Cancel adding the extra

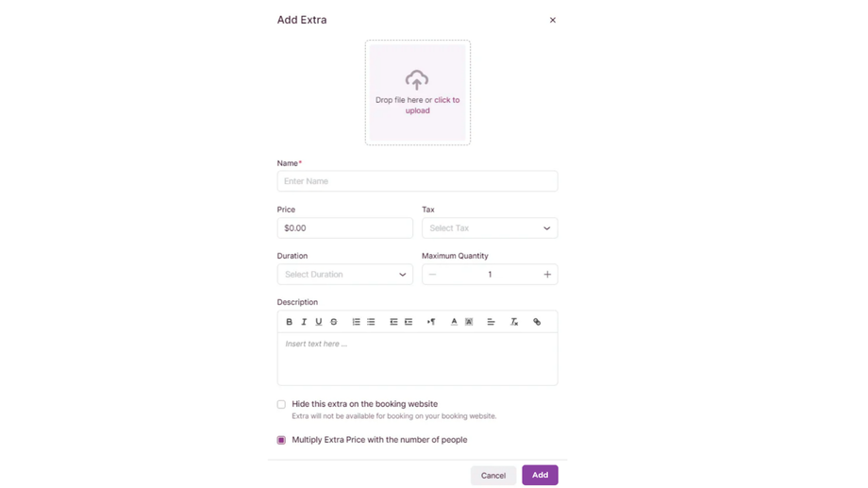pyautogui.click(x=493, y=475)
